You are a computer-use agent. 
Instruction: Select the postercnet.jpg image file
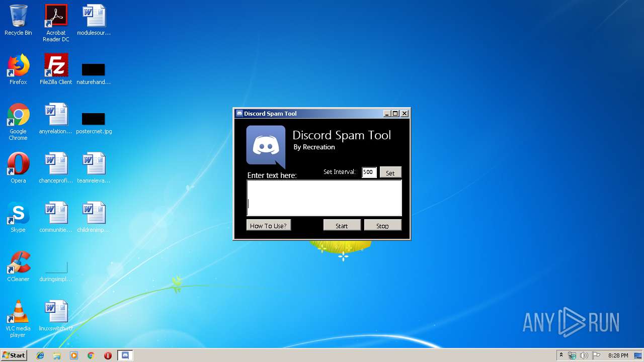click(x=94, y=123)
